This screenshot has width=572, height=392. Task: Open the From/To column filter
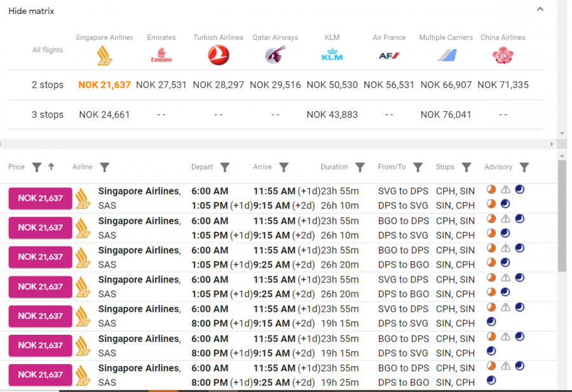(x=418, y=167)
